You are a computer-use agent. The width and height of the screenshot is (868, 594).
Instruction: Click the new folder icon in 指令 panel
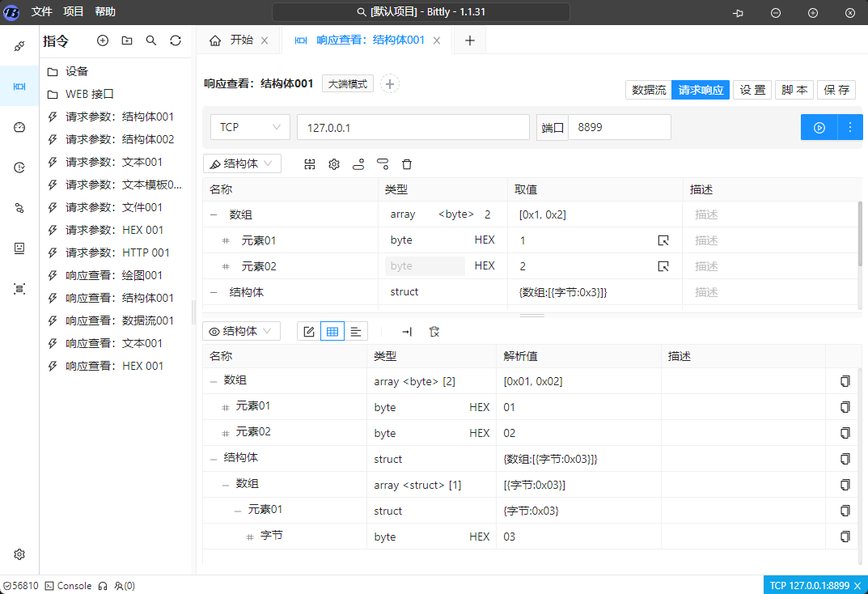click(127, 40)
